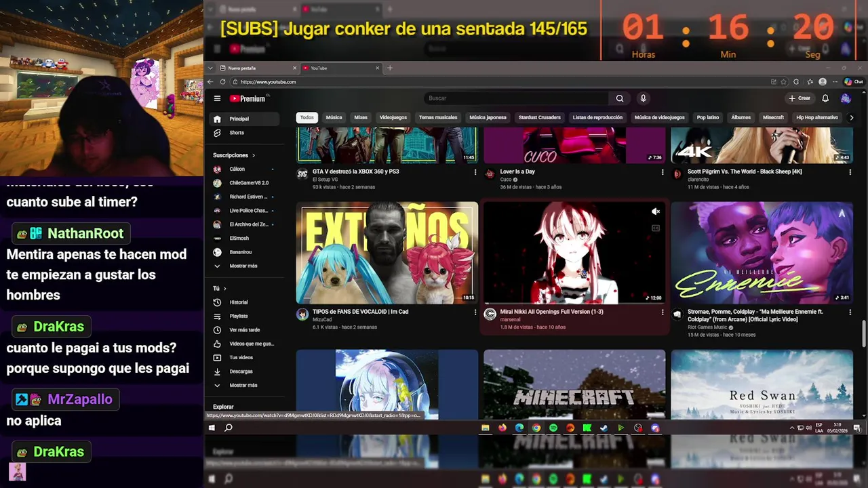Open the ChileGamerV8 2.0 subscription
The height and width of the screenshot is (488, 868).
click(244, 183)
